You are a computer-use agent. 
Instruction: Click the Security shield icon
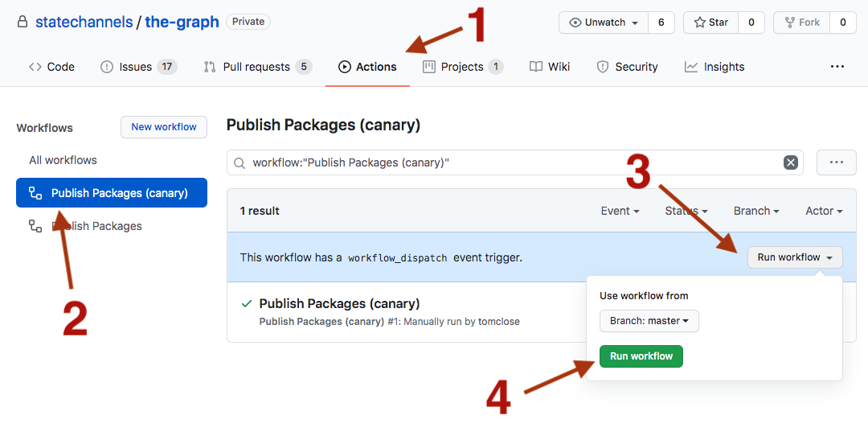pyautogui.click(x=602, y=67)
